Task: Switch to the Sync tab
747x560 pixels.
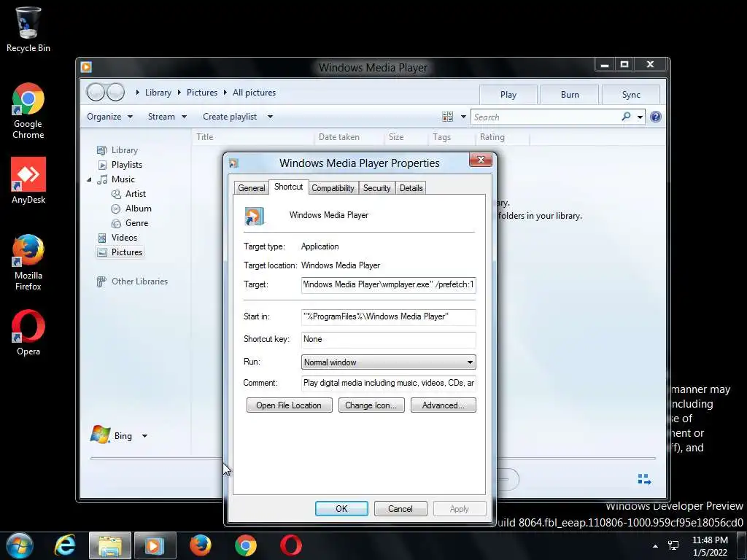Action: (x=631, y=94)
